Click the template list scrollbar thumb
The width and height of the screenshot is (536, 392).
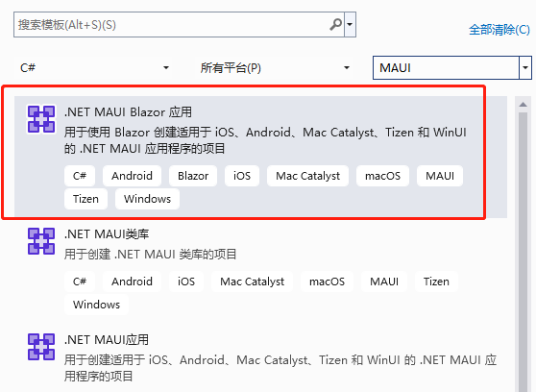click(523, 252)
